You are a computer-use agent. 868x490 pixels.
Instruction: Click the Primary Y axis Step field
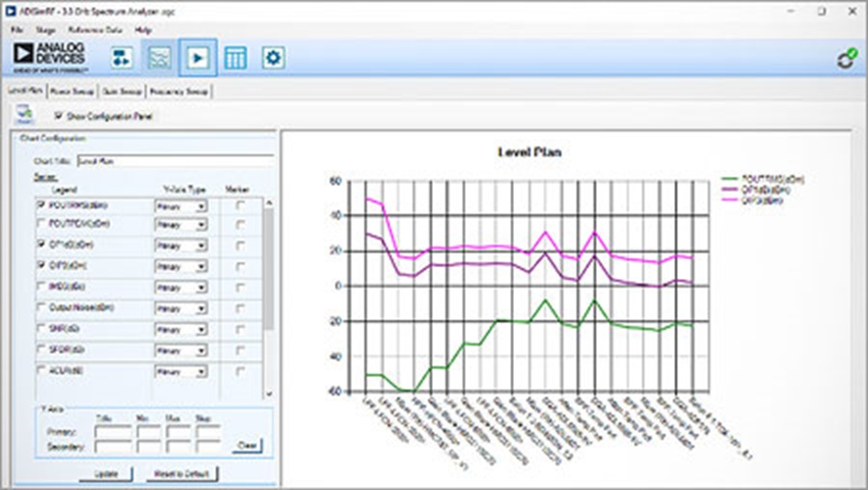(x=208, y=432)
